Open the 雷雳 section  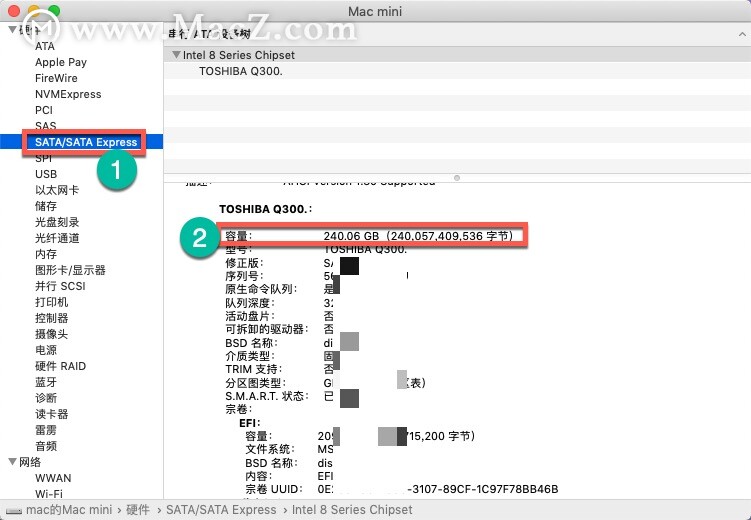[46, 430]
